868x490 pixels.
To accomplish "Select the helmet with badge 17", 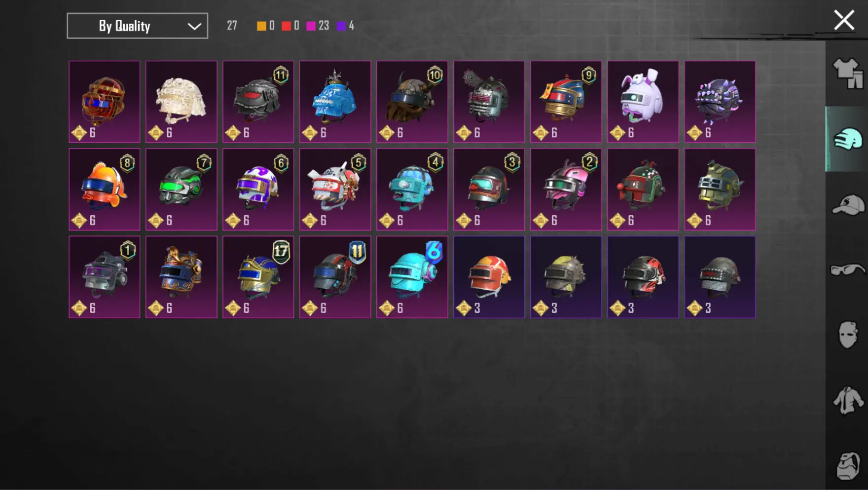I will [258, 277].
